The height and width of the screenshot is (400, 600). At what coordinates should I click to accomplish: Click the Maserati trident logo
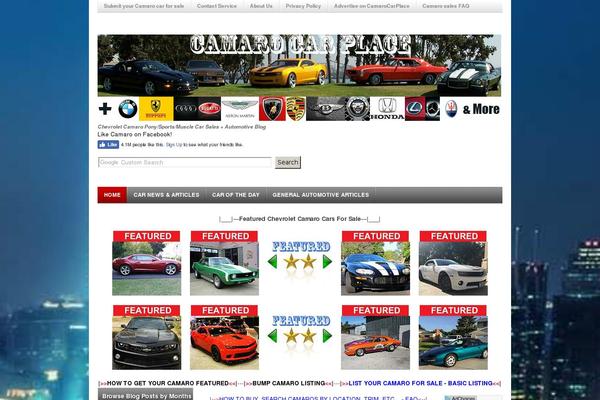tap(451, 109)
